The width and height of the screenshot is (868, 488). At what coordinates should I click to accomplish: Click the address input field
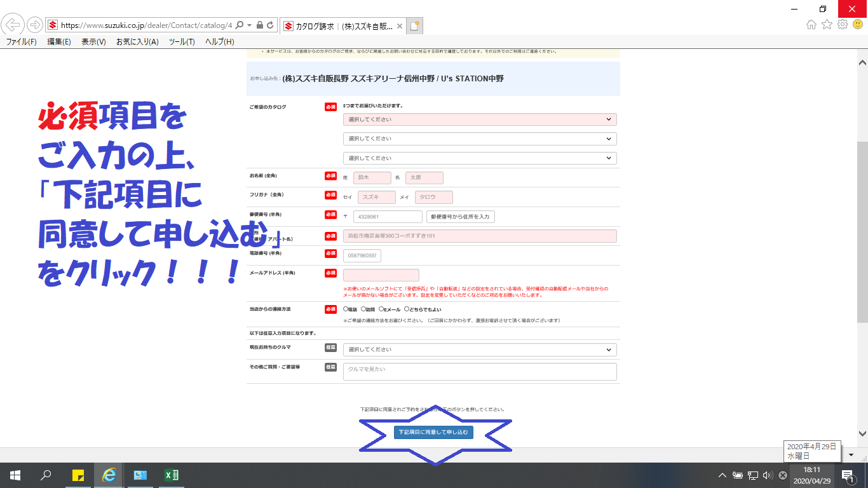480,236
